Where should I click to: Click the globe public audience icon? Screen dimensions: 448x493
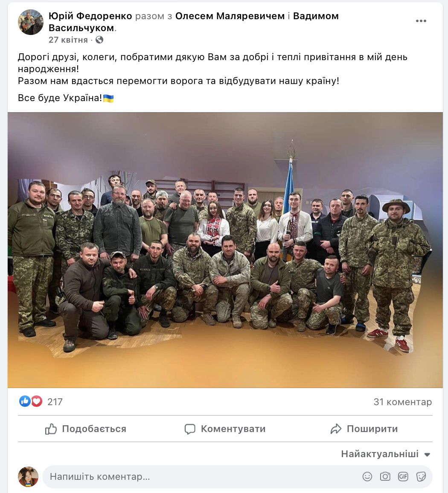coord(99,40)
